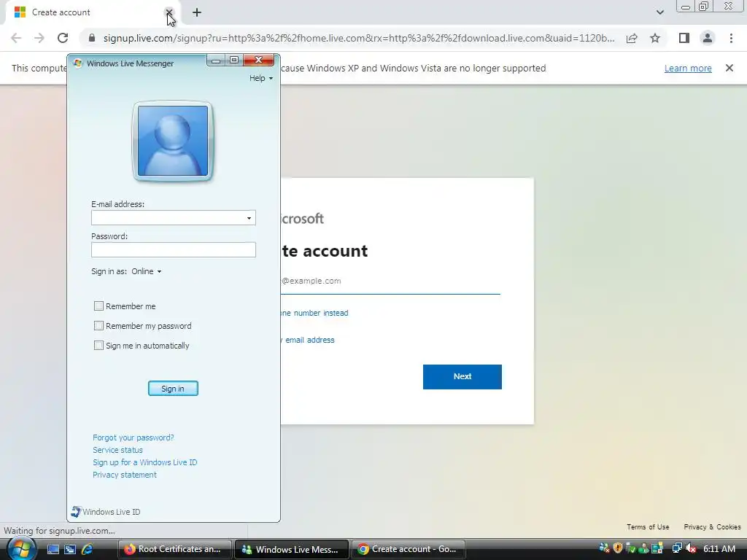Expand the E-mail address dropdown arrow
Image resolution: width=747 pixels, height=560 pixels.
(x=249, y=218)
